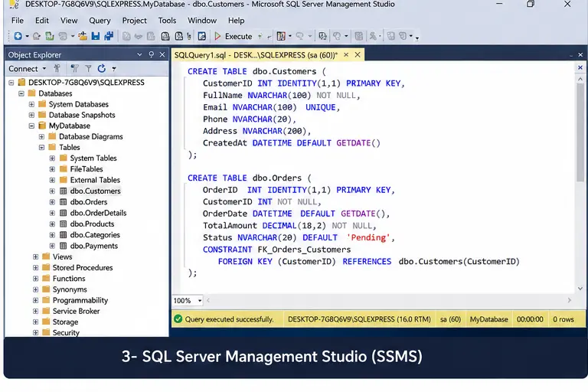
Task: Click the 'Pending' string literal in the code
Action: [368, 237]
